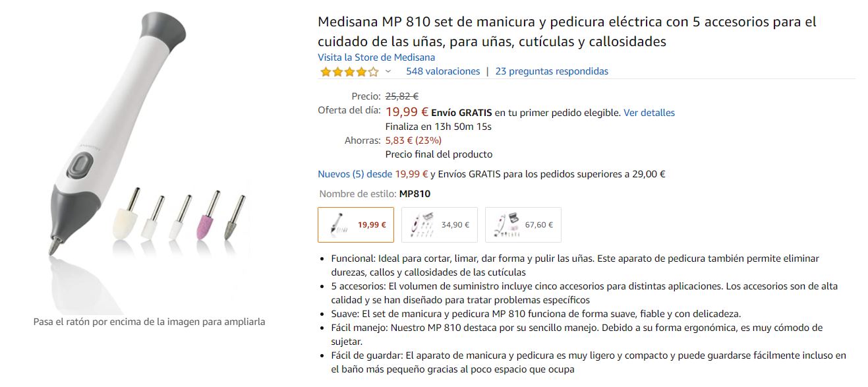
Task: Open Nuevos (5) desde offers link
Action: [356, 174]
